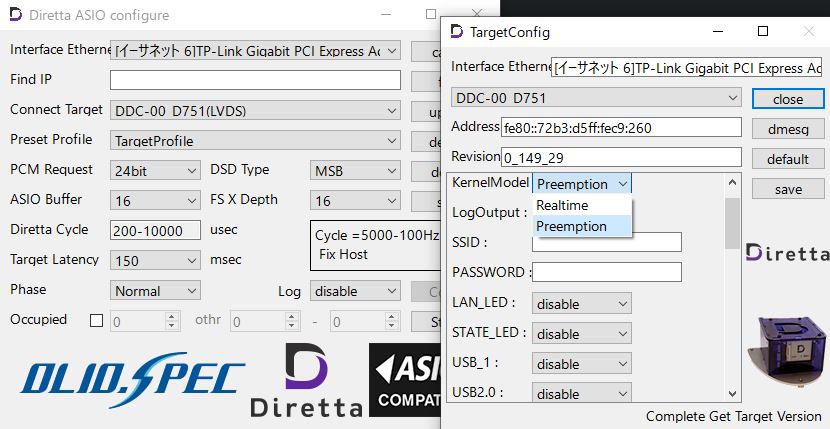Click the Address field in TargetConfig
This screenshot has width=830, height=429.
click(621, 128)
